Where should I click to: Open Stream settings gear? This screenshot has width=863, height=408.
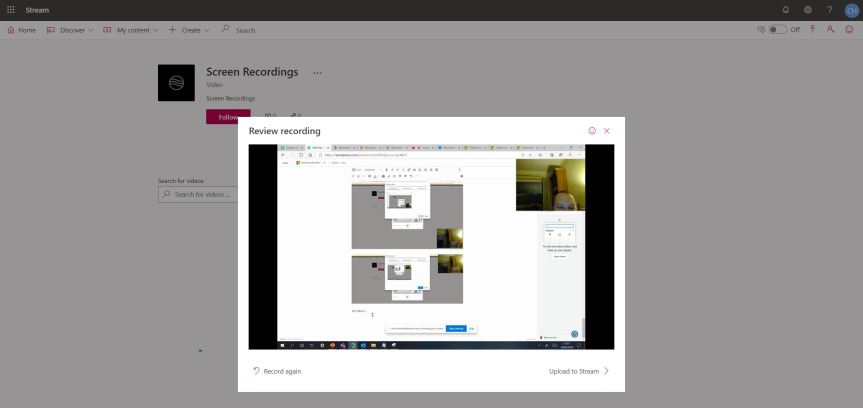(x=806, y=10)
